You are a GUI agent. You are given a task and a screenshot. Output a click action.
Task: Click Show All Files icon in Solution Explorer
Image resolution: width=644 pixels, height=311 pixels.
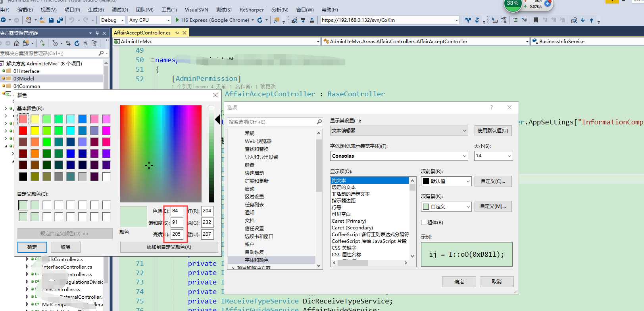click(x=94, y=43)
